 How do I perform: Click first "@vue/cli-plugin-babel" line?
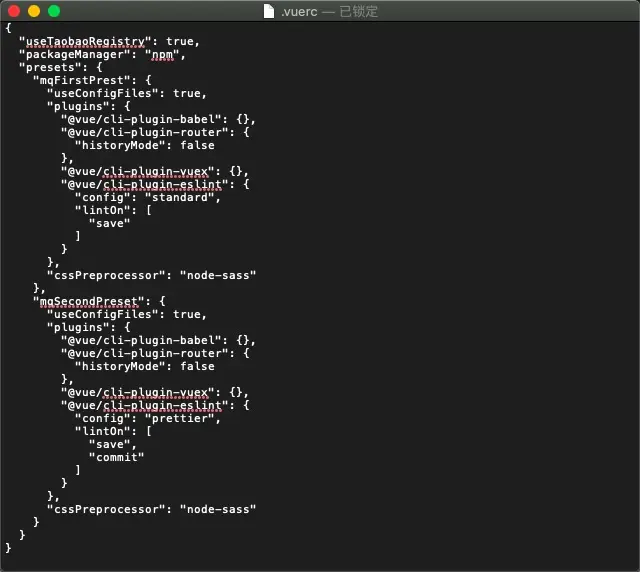coord(158,120)
